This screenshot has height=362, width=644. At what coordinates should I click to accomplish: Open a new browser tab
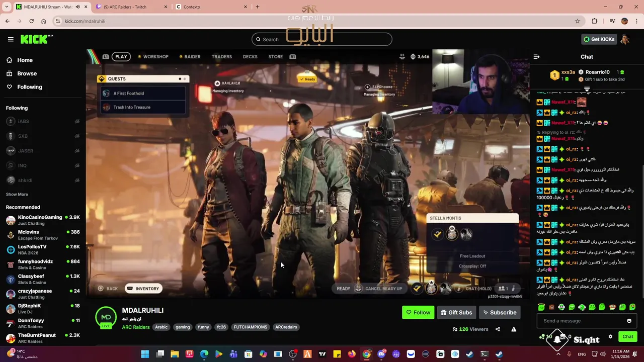click(x=257, y=7)
